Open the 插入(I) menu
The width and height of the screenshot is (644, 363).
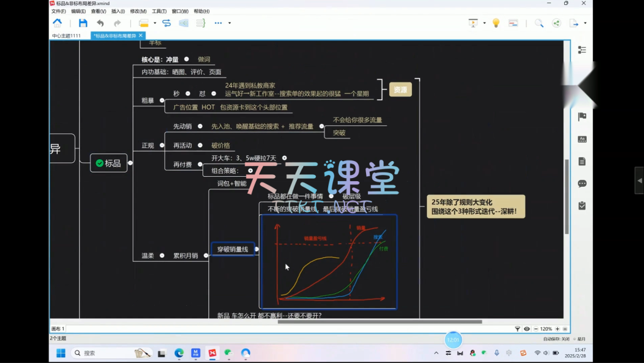pyautogui.click(x=118, y=11)
